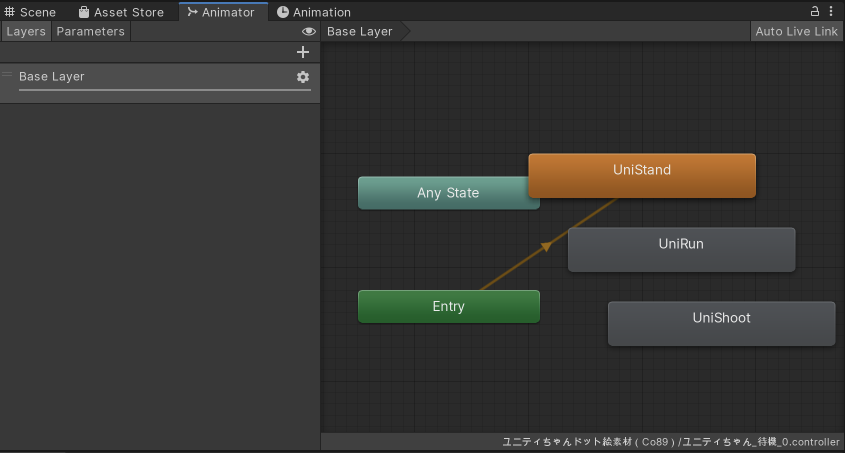845x453 pixels.
Task: Toggle Auto Live Link
Action: (796, 31)
